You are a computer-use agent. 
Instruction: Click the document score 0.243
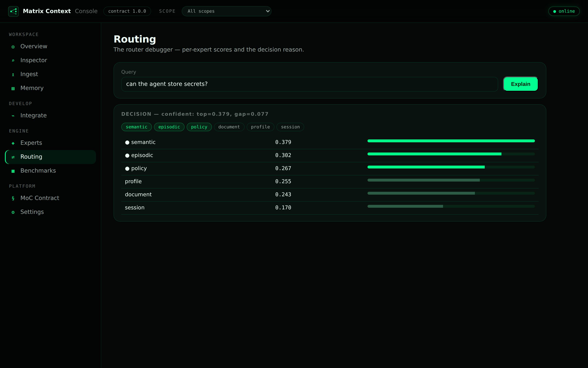283,195
